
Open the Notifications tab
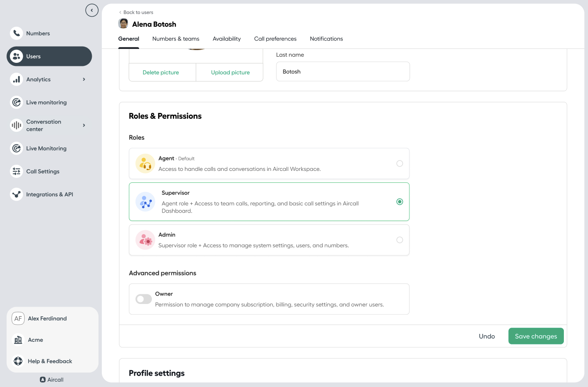326,39
